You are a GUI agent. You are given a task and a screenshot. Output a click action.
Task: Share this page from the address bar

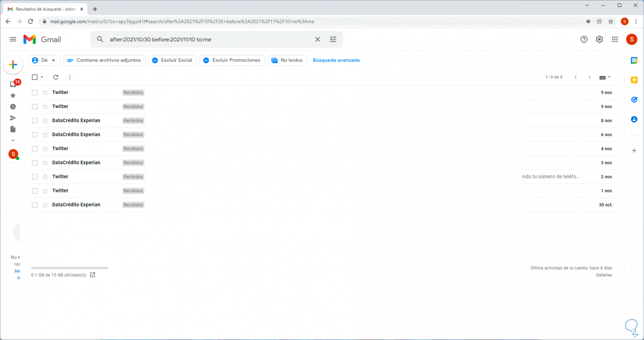[600, 21]
